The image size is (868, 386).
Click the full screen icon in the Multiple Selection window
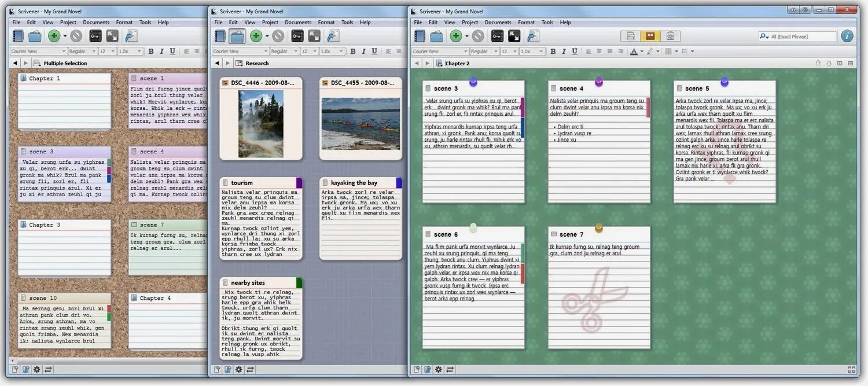[x=112, y=36]
